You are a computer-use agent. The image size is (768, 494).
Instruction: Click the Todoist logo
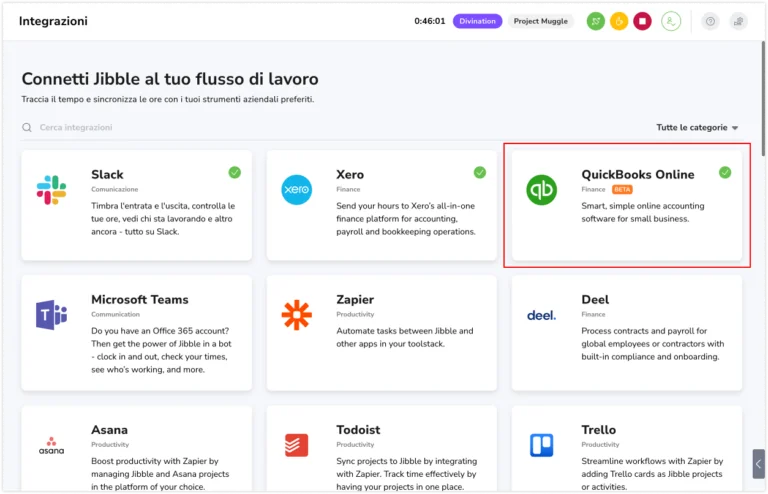[x=296, y=445]
